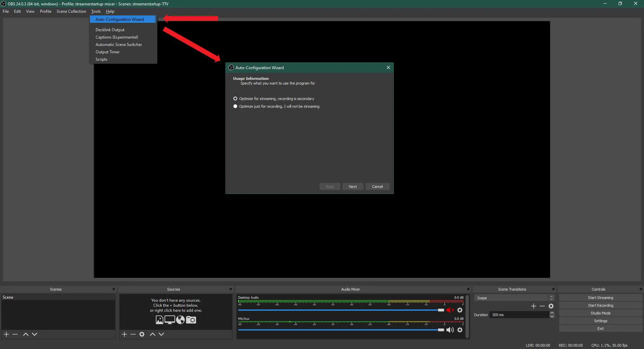This screenshot has width=644, height=349.
Task: Click the camera source icon in Sources
Action: click(x=191, y=320)
